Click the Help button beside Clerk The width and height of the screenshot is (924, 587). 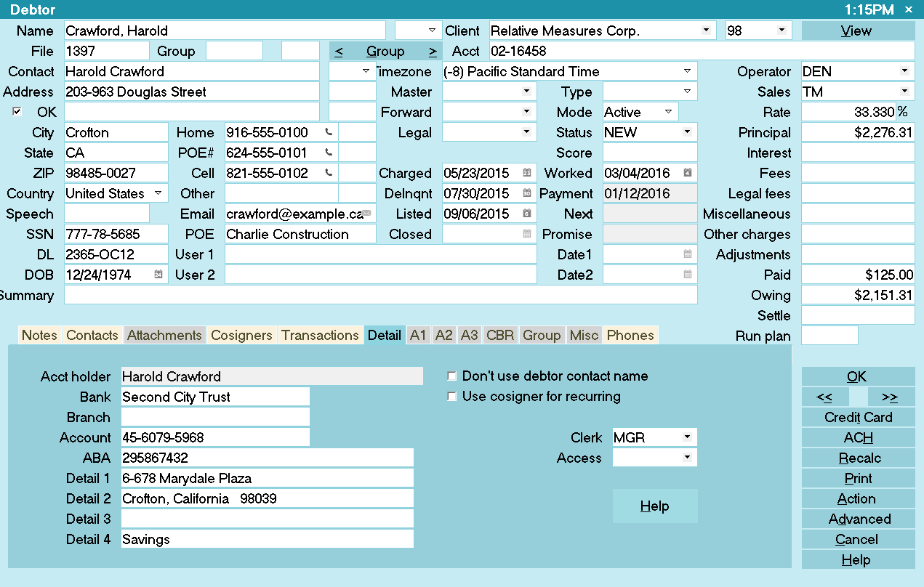coord(655,506)
